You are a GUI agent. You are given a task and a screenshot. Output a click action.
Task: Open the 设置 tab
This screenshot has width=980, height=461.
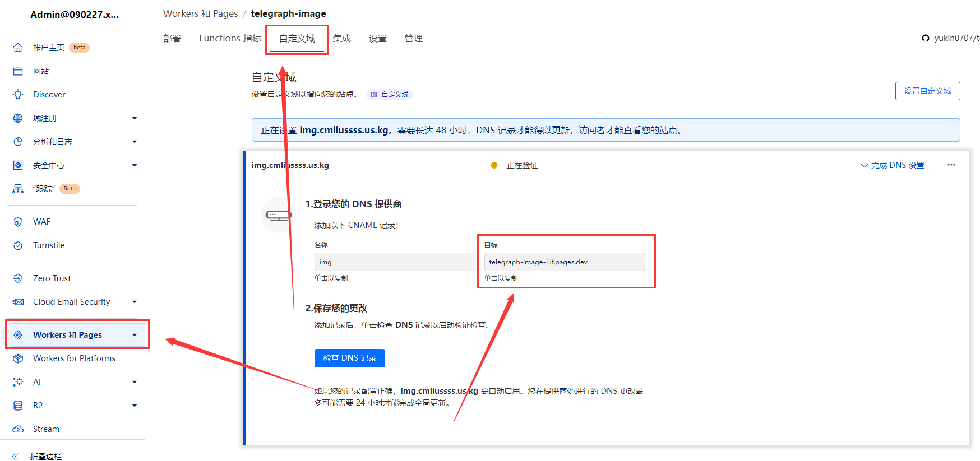(x=377, y=39)
